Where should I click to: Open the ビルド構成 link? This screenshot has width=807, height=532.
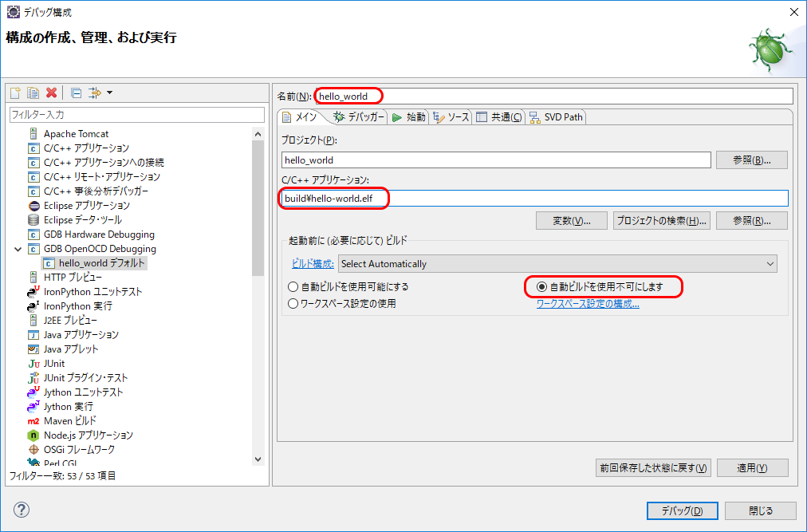[x=313, y=264]
